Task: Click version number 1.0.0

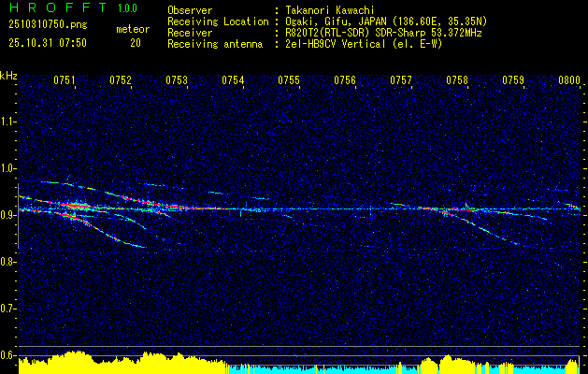Action: [127, 8]
